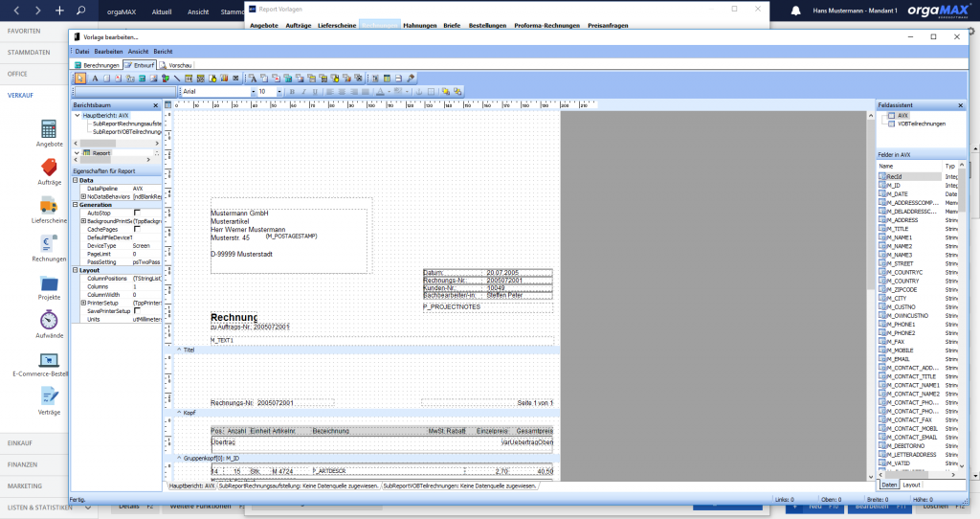Switch to Layout tab in Feldassistent
980x519 pixels.
click(911, 485)
